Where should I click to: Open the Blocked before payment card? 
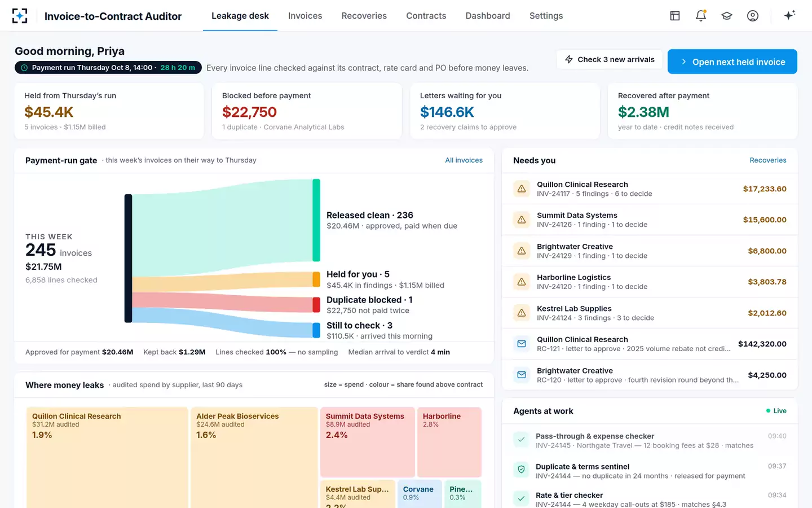tap(307, 111)
